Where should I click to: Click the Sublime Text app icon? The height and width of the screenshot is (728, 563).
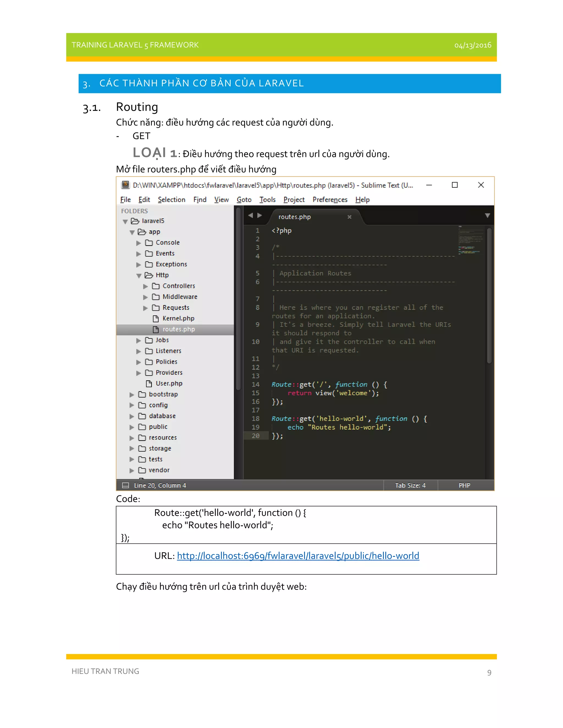(x=125, y=185)
